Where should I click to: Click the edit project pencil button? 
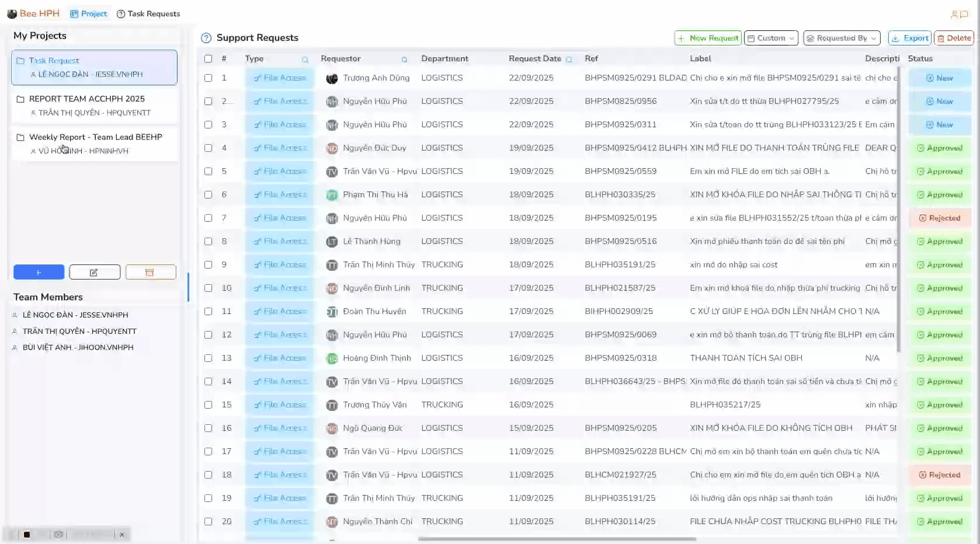point(94,272)
